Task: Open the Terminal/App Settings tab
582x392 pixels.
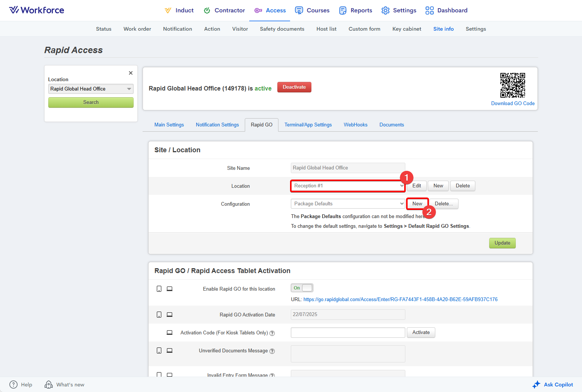Action: tap(308, 125)
